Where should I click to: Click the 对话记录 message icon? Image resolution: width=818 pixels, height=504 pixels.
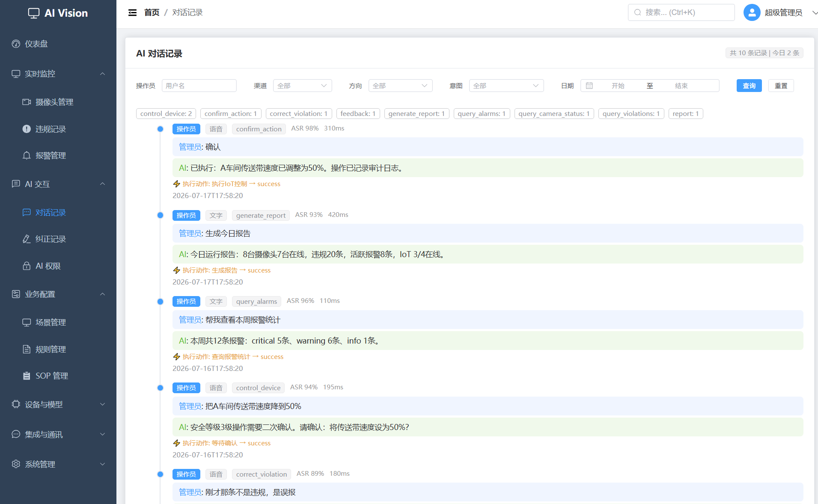[27, 212]
